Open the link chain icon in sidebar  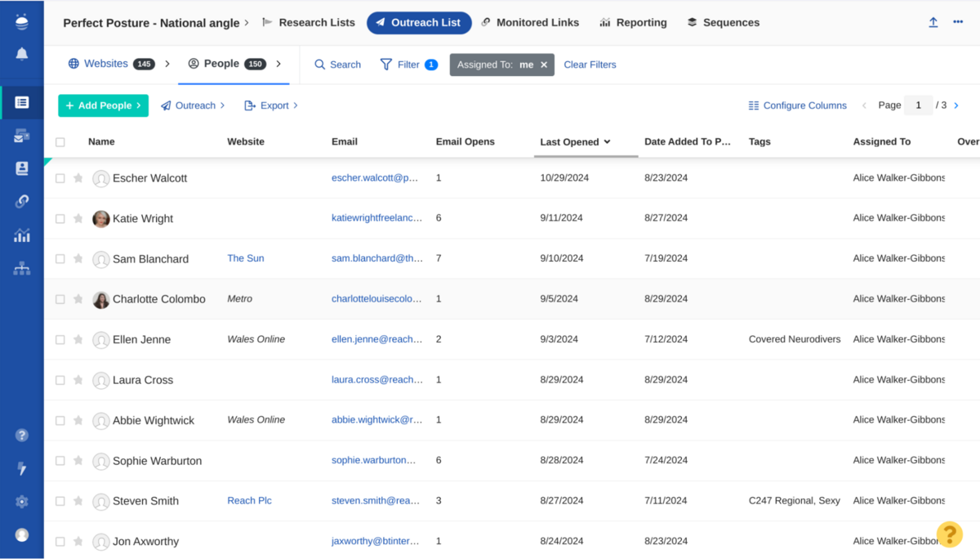click(22, 202)
